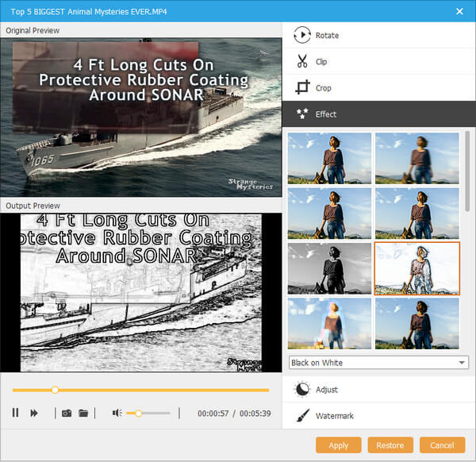Click the volume slider handle
This screenshot has width=476, height=462.
click(x=139, y=413)
